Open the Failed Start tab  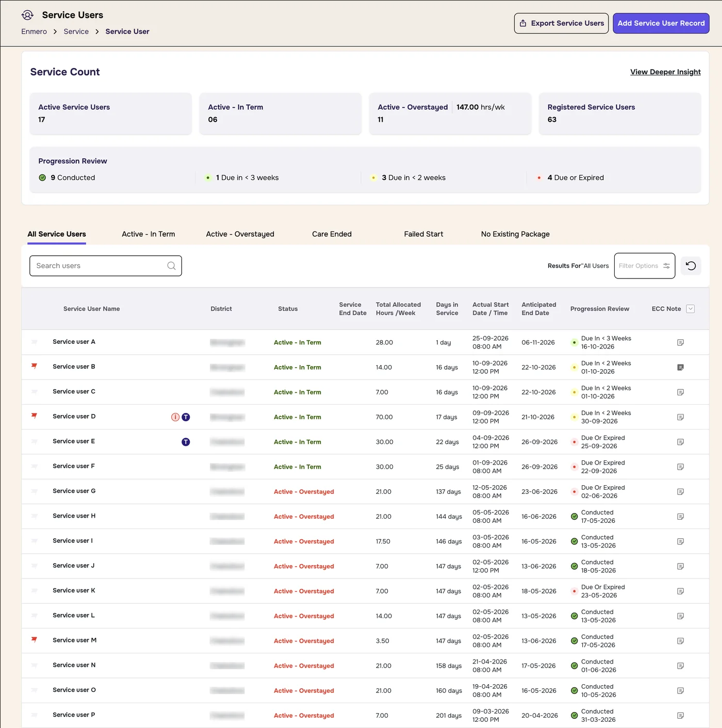click(423, 234)
